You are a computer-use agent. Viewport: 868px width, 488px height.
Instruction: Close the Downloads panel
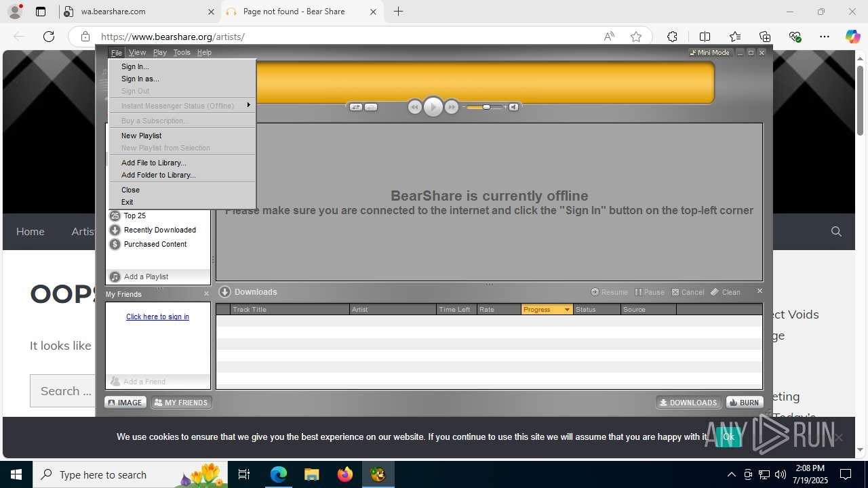click(759, 291)
